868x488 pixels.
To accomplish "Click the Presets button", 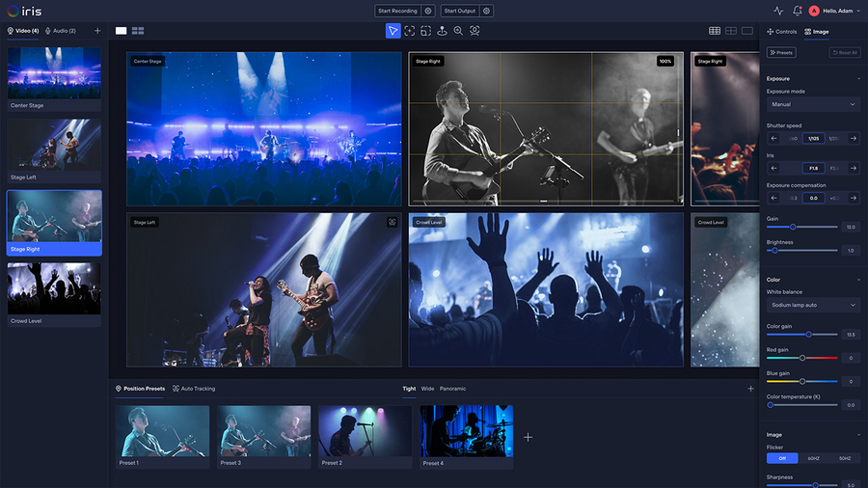I will [x=781, y=53].
